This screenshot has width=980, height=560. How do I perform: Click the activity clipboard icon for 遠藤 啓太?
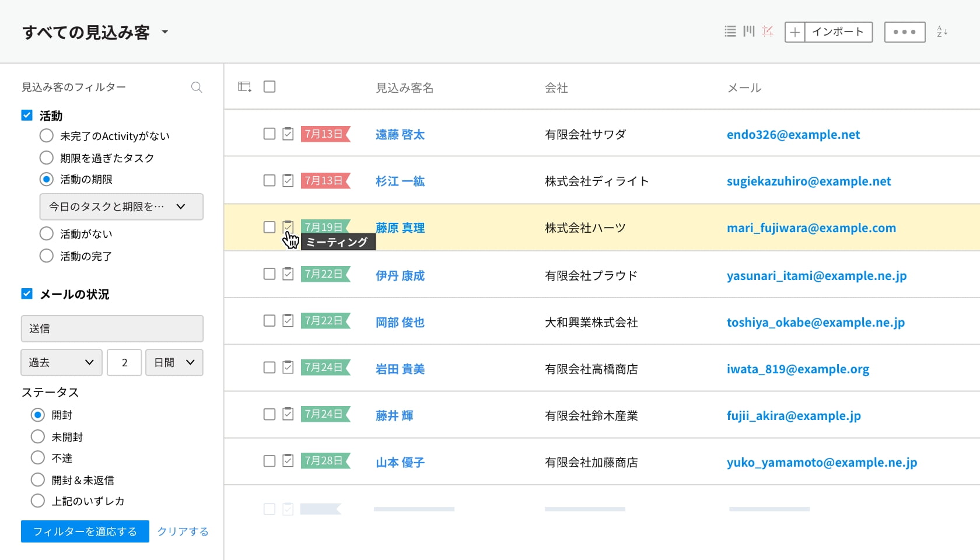(288, 134)
